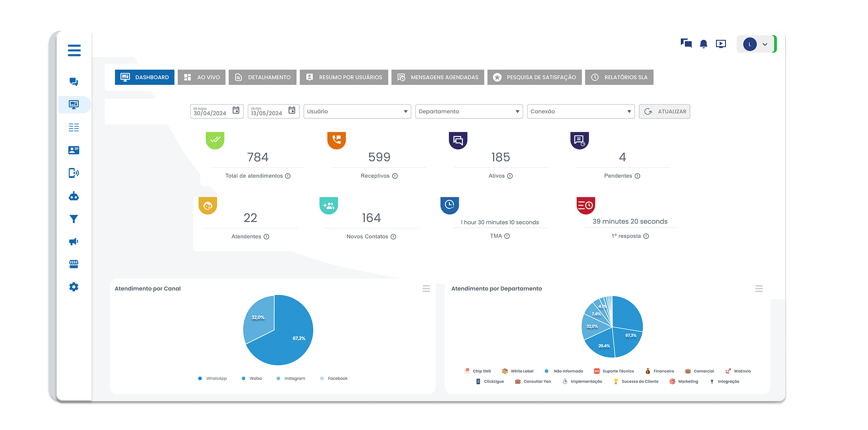Expand the Usuário dropdown
This screenshot has height=430, width=868.
[357, 112]
